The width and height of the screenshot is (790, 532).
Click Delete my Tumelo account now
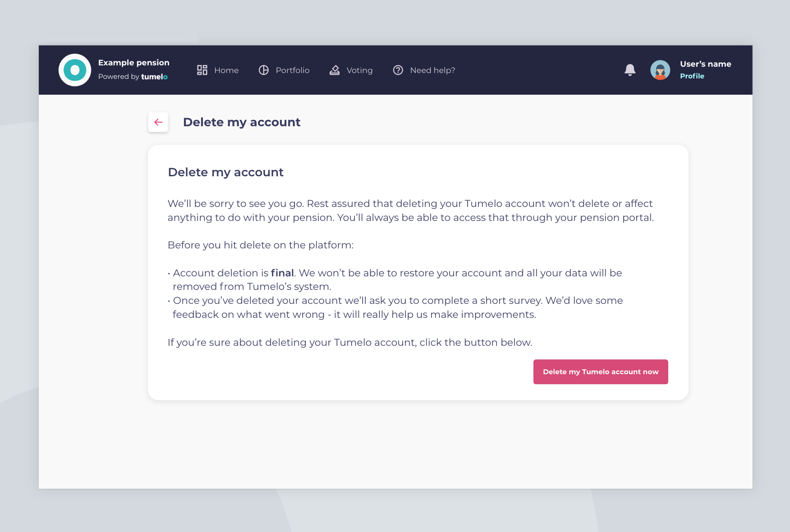[601, 372]
